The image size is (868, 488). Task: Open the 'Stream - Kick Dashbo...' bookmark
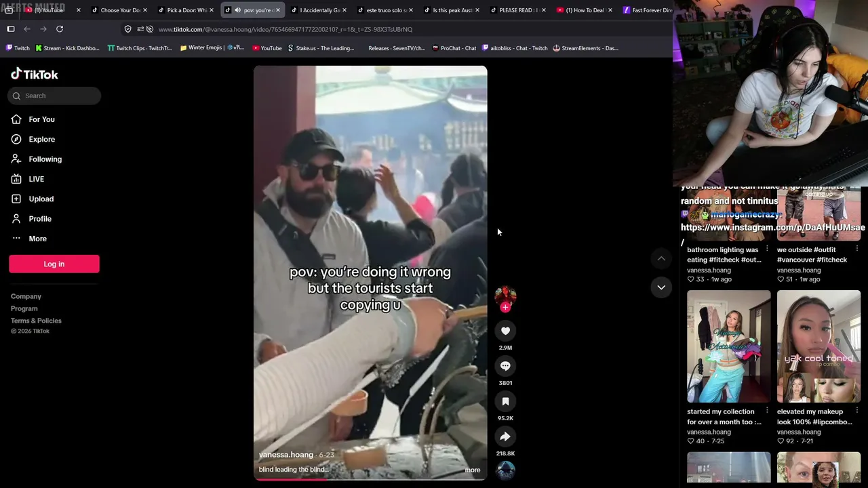coord(67,48)
